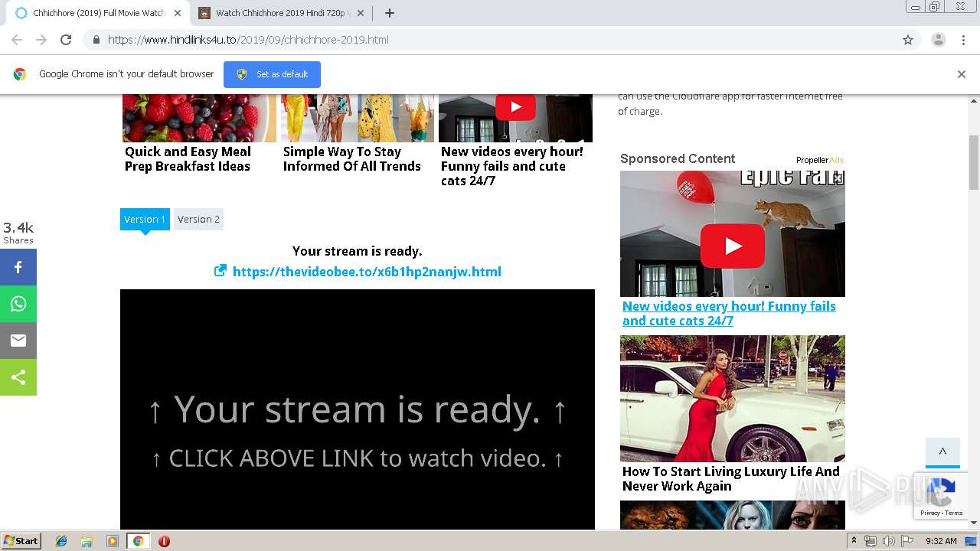This screenshot has width=980, height=551.
Task: Click the page vertical scrollbar thumb
Action: coord(974,161)
